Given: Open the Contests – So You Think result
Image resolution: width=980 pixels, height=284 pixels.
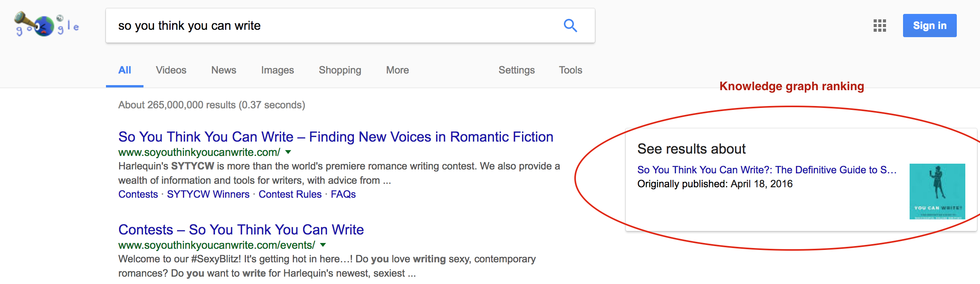Looking at the screenshot, I should click(241, 230).
